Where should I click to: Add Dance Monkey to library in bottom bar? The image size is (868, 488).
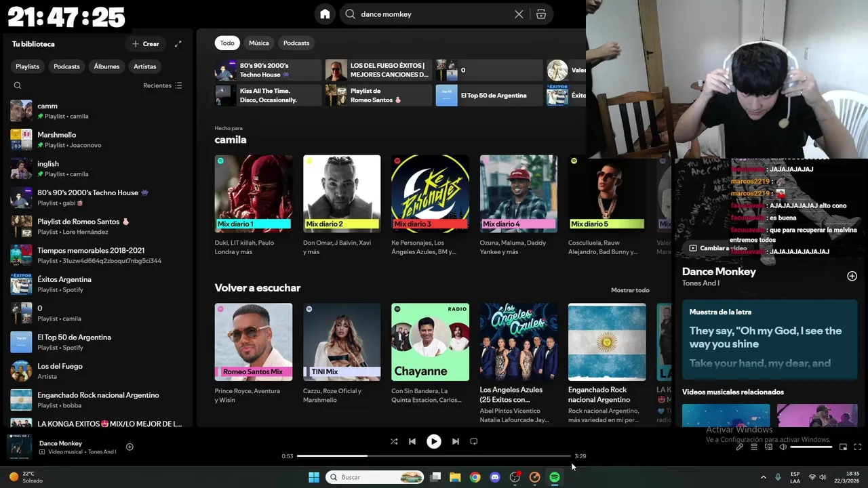tap(130, 447)
